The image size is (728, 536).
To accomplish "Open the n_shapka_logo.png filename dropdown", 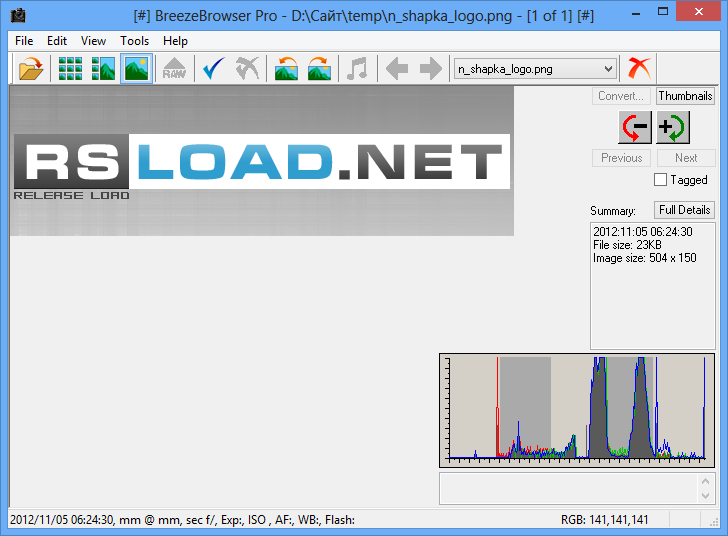I will point(535,69).
